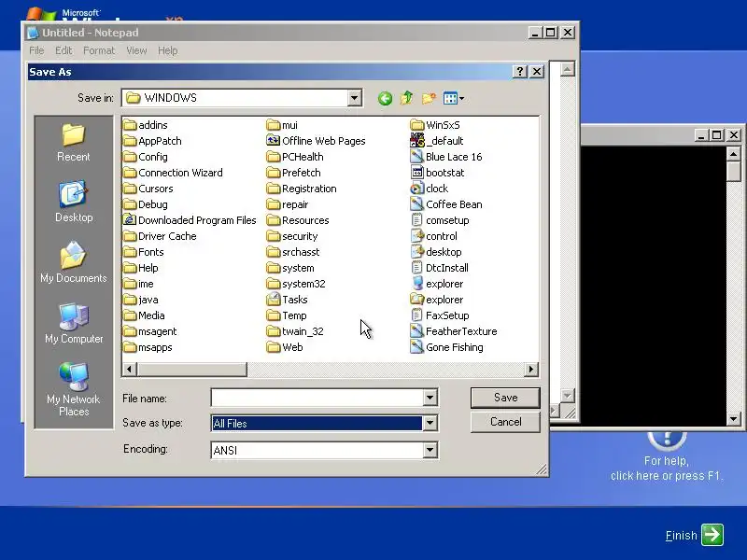Select the Blue Lace 16 bitmap
This screenshot has width=747, height=560.
446,157
